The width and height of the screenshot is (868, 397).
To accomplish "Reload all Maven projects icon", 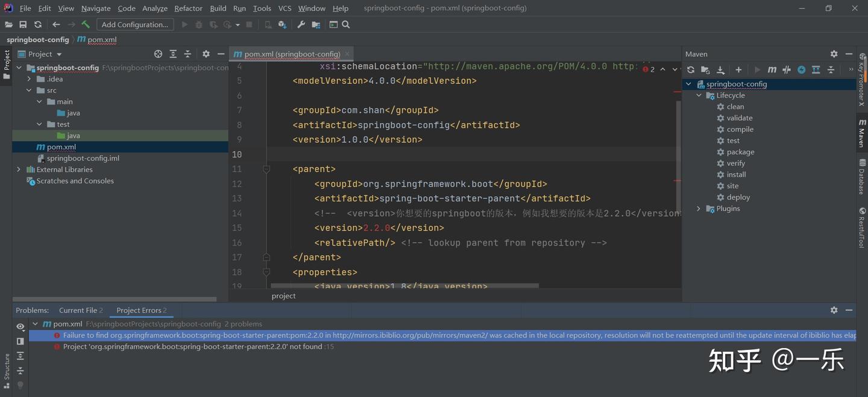I will [691, 70].
